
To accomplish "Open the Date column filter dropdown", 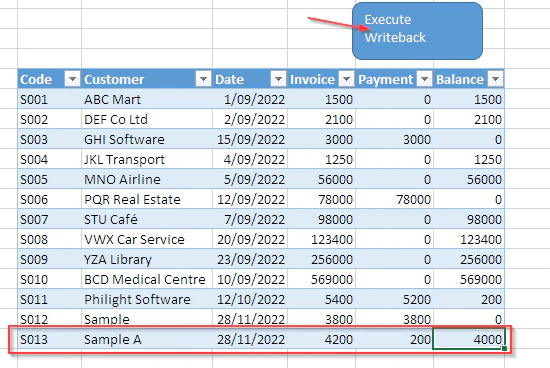I will point(279,79).
